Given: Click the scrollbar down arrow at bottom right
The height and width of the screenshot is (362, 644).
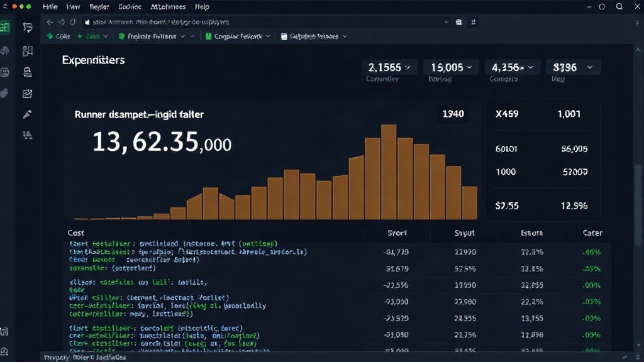Looking at the screenshot, I should click(638, 346).
